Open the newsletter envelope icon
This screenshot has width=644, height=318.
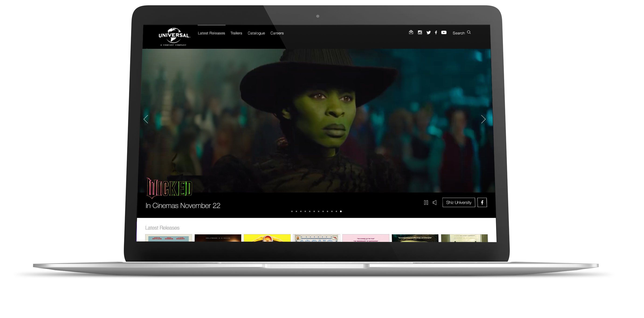[411, 32]
